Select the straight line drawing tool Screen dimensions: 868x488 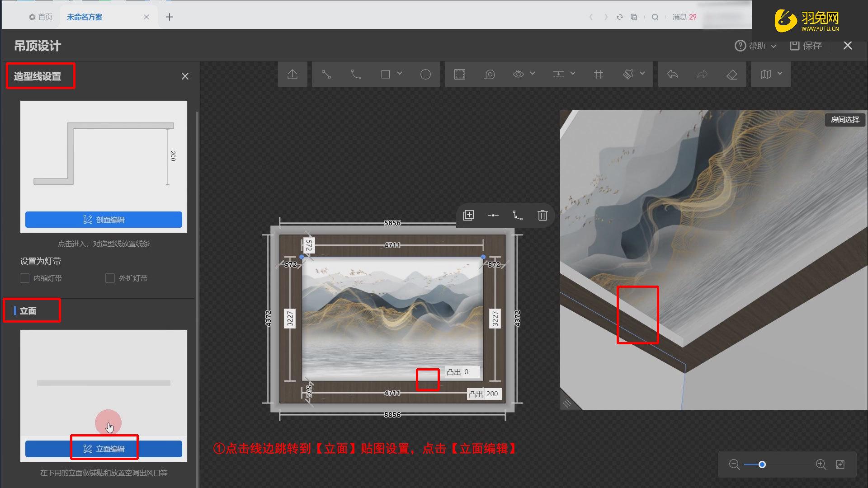pos(326,75)
